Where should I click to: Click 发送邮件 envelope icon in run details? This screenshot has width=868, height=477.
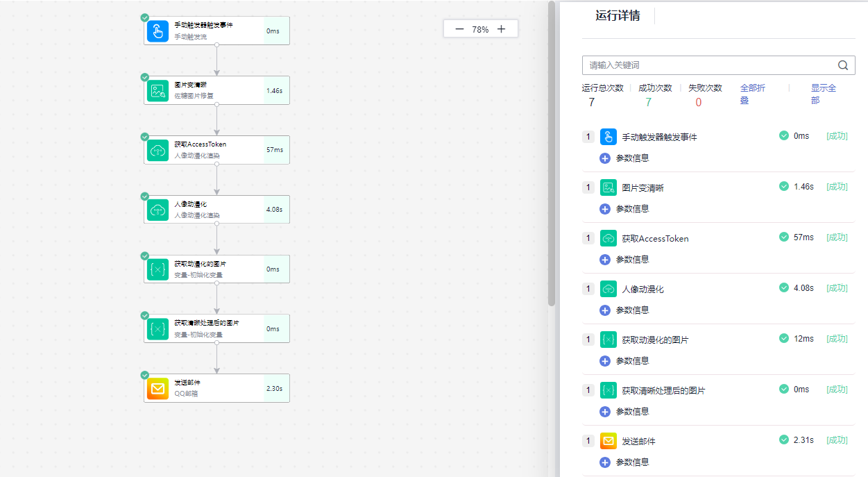pos(609,441)
